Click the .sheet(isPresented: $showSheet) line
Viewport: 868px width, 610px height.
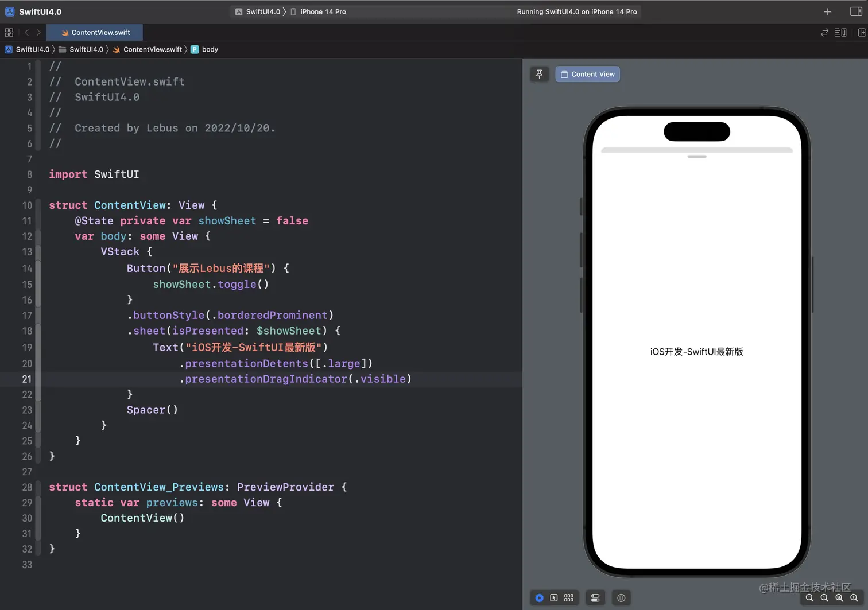(x=234, y=331)
